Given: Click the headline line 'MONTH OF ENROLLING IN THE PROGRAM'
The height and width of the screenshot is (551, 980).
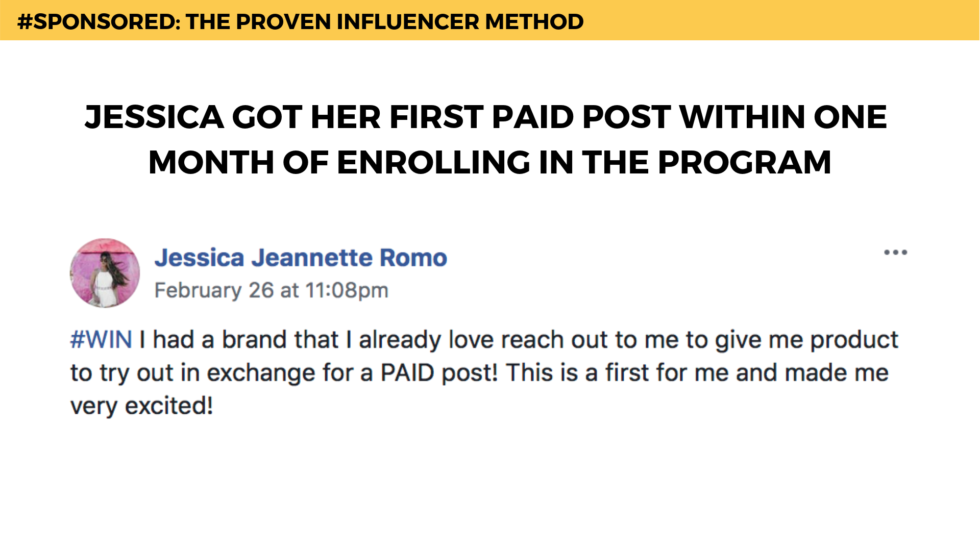Looking at the screenshot, I should (489, 163).
